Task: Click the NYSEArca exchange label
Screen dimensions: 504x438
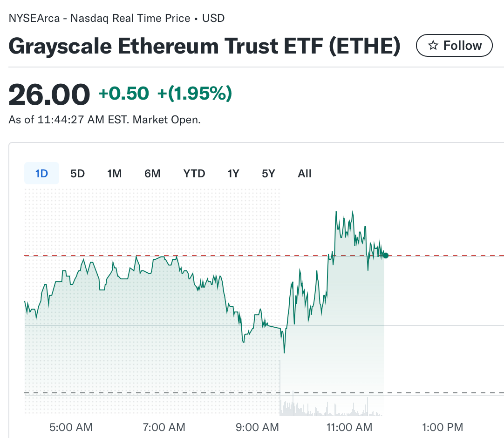Action: [x=36, y=18]
